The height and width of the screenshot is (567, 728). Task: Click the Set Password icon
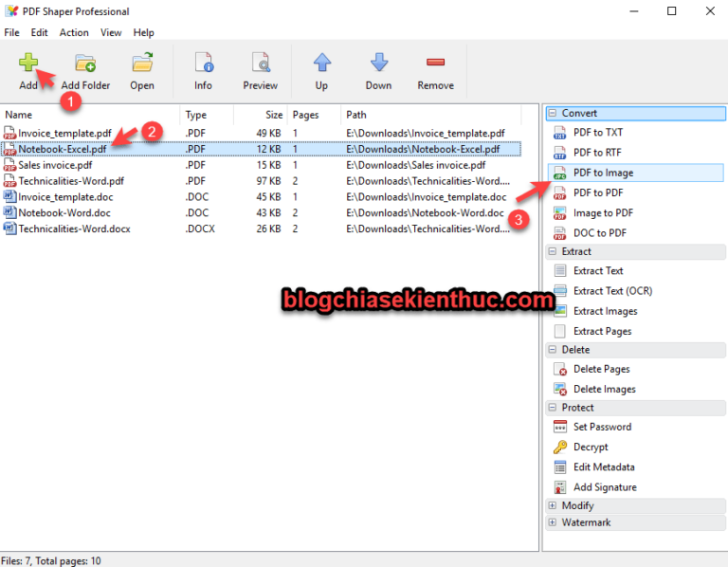[560, 427]
